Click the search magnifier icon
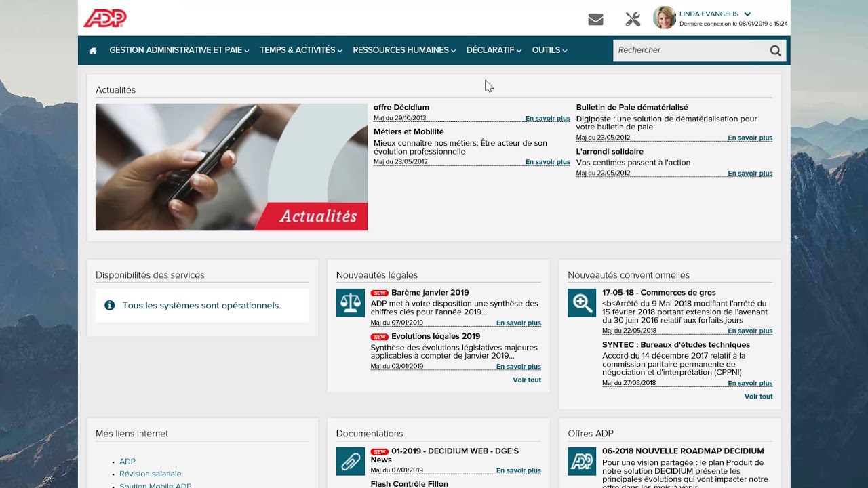 click(x=776, y=50)
